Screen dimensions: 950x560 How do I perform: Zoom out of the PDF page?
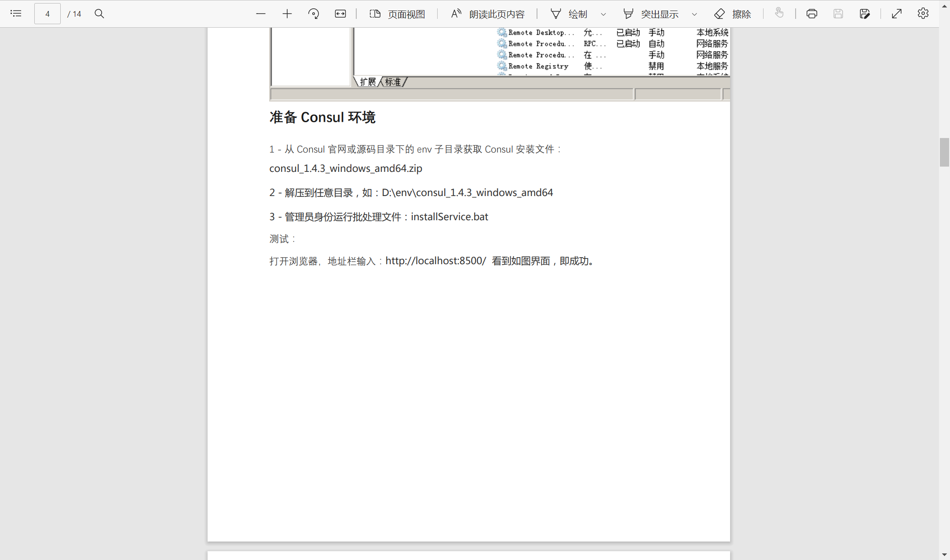point(261,14)
